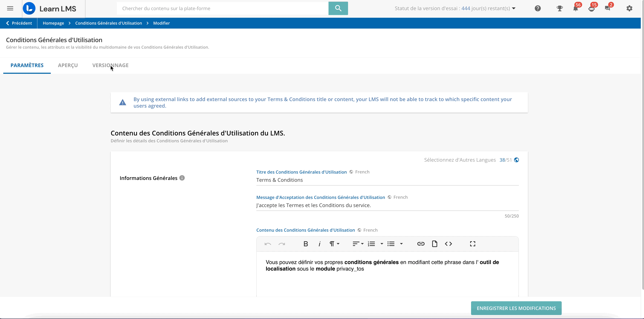Image resolution: width=644 pixels, height=319 pixels.
Task: Open the paragraph format dropdown
Action: (x=334, y=244)
